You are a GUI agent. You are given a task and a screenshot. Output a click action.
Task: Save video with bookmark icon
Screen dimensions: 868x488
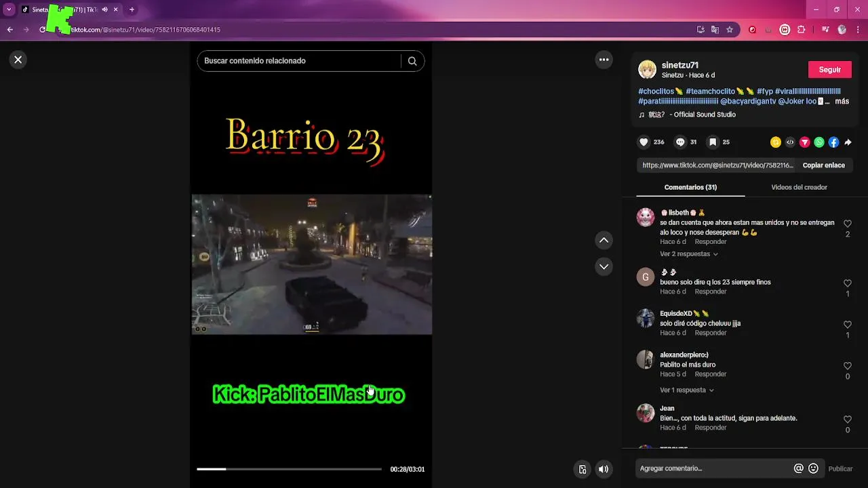pyautogui.click(x=713, y=142)
